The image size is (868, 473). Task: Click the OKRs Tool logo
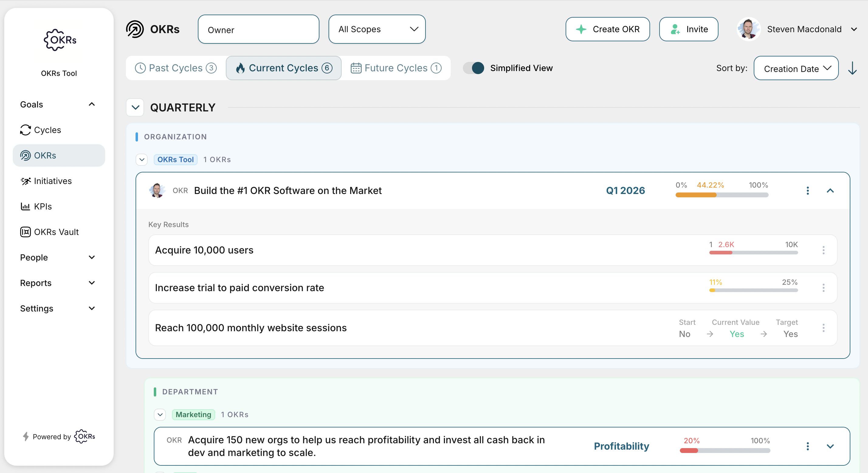coord(59,40)
